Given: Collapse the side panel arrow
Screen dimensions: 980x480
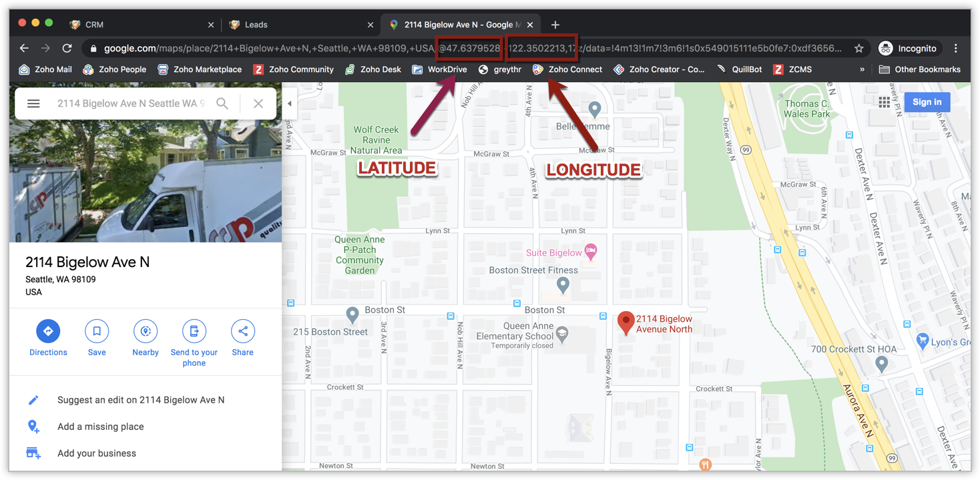Looking at the screenshot, I should (290, 103).
